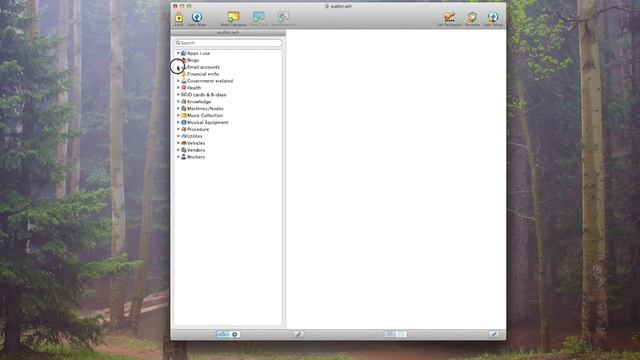Viewport: 640px width, 360px height.
Task: Expand the Health category
Action: [178, 88]
